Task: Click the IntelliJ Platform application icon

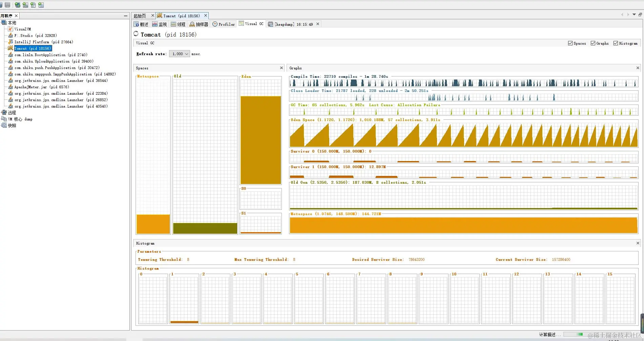Action: click(x=11, y=42)
